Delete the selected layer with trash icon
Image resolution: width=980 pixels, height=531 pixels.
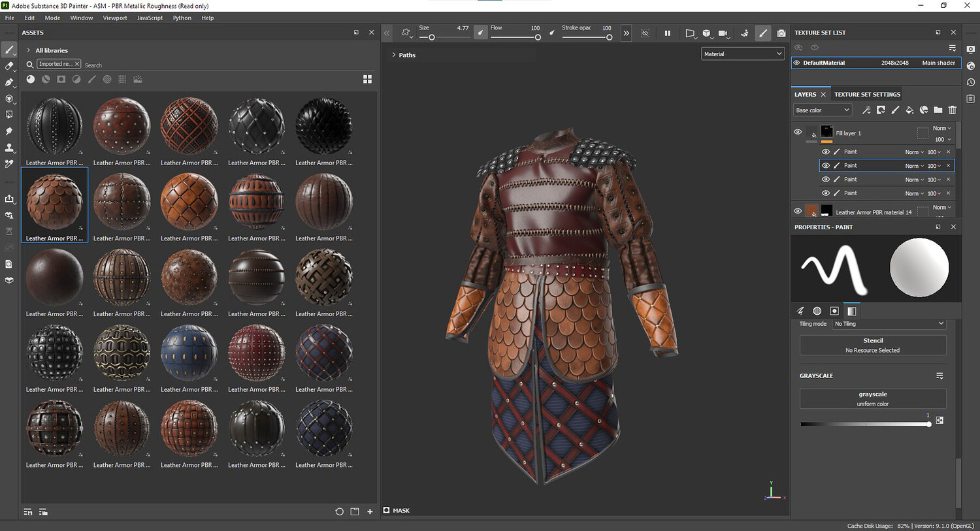coord(953,110)
